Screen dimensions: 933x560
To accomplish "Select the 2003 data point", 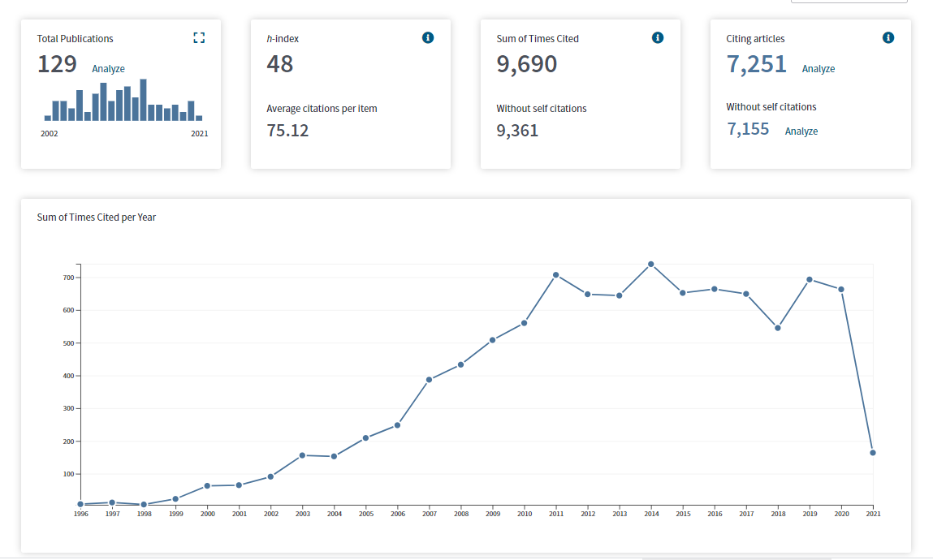I will click(302, 455).
